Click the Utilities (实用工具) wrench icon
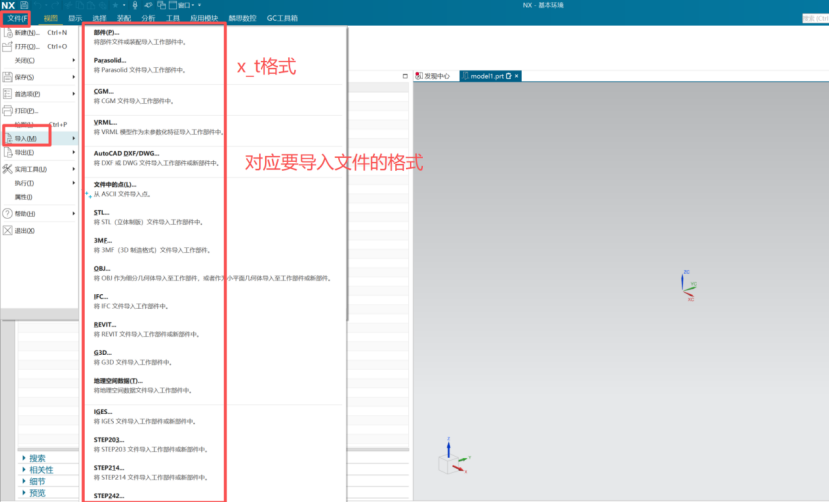Image resolution: width=829 pixels, height=502 pixels. coord(7,169)
